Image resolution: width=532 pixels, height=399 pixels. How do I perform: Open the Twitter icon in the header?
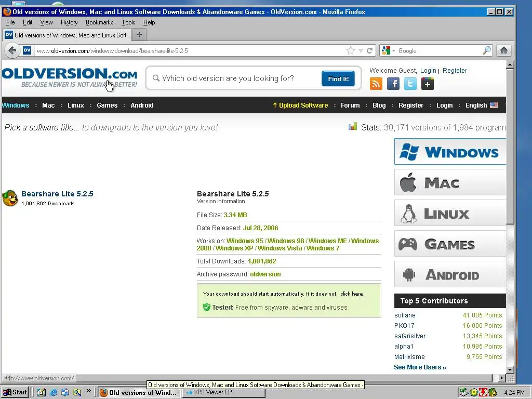(410, 84)
